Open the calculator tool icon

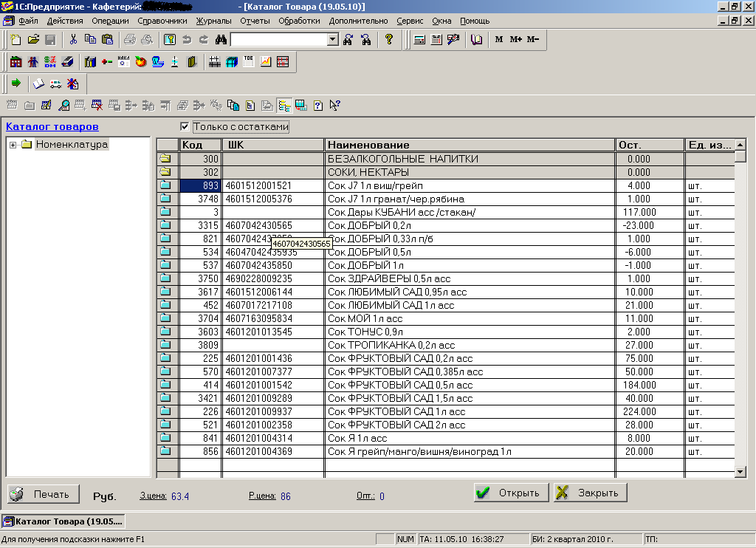(x=419, y=40)
